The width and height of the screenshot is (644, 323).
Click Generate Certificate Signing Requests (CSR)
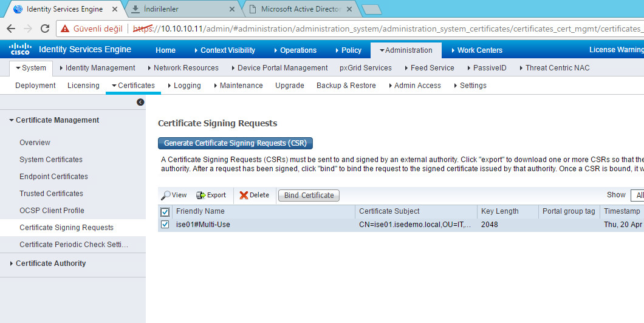[x=235, y=143]
